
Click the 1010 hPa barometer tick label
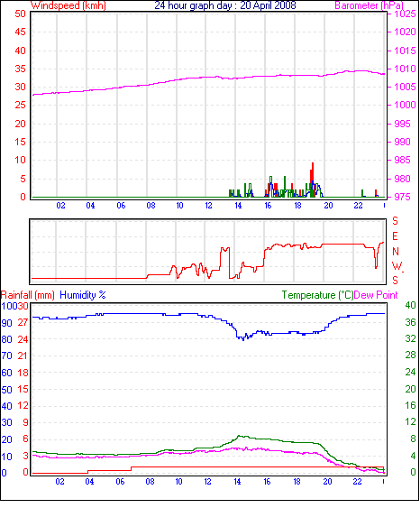coord(405,69)
